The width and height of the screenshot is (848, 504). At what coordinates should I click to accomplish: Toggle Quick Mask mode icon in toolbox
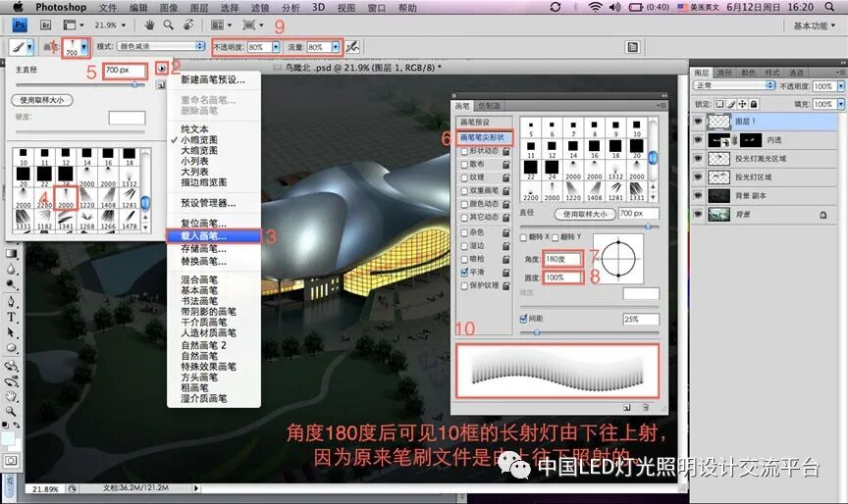(x=11, y=461)
